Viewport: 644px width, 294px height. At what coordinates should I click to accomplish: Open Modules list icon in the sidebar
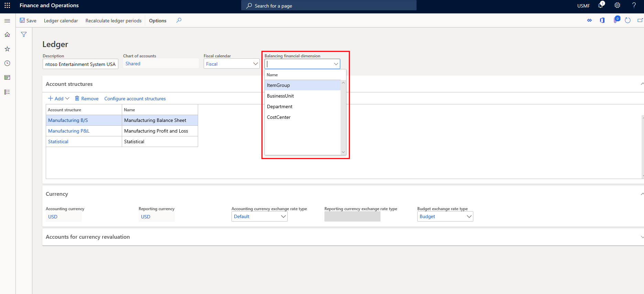tap(7, 92)
